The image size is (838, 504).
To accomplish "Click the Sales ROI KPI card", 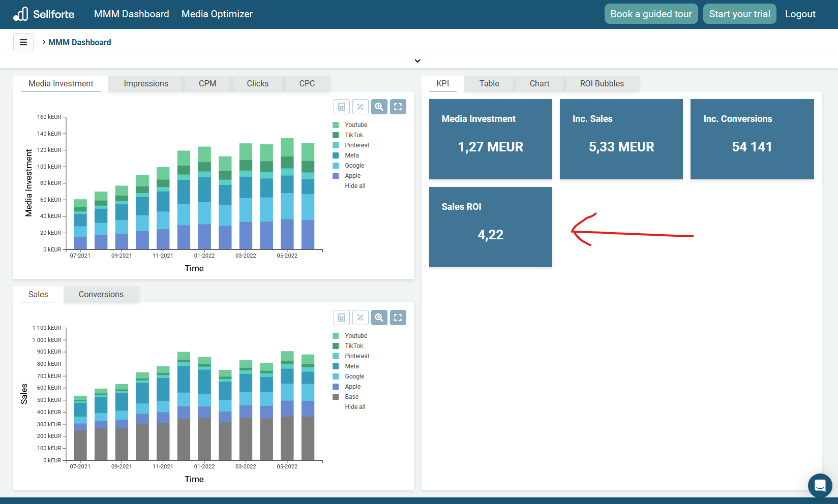I will click(x=490, y=227).
